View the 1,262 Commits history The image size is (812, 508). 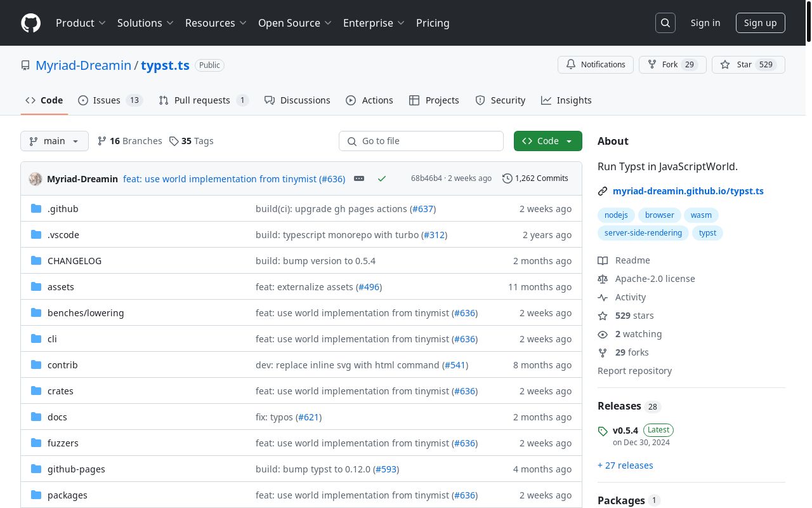point(535,178)
